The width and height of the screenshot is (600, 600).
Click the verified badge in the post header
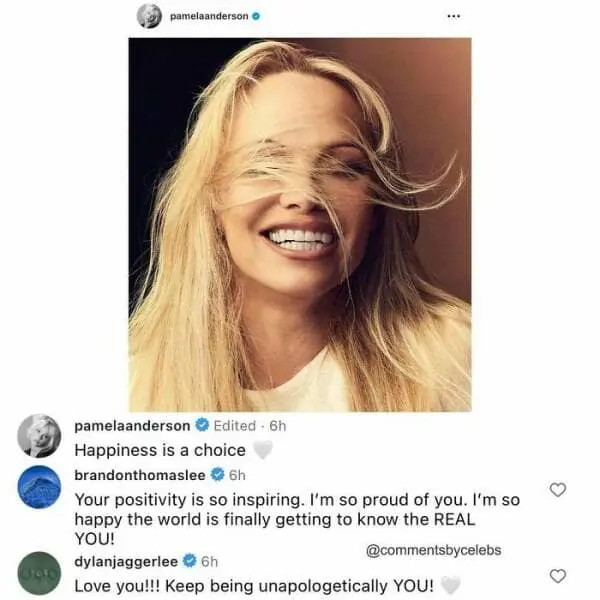(x=256, y=16)
